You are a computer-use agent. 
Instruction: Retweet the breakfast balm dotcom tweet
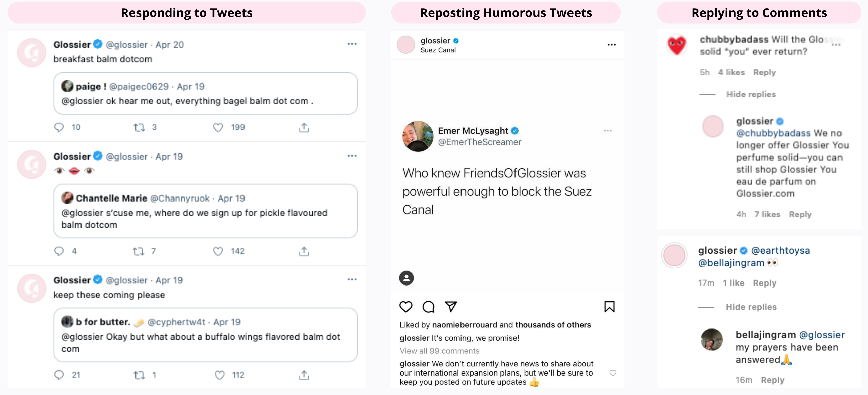tap(139, 128)
